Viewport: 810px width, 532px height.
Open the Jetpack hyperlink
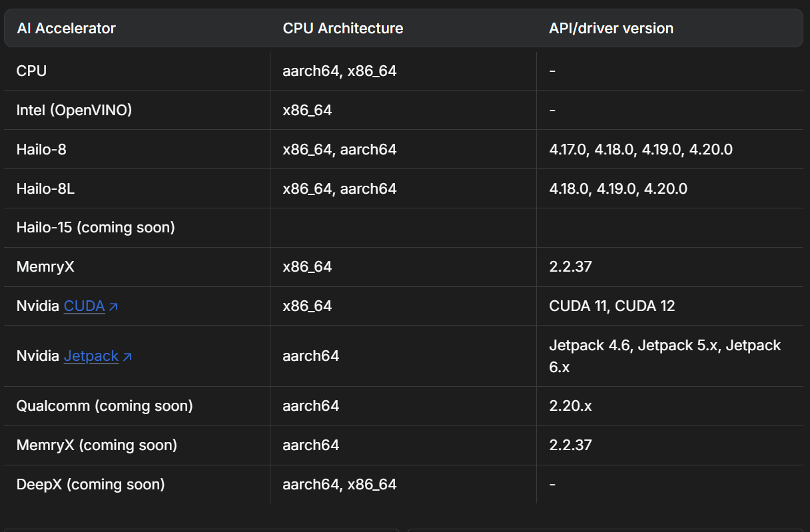coord(91,356)
